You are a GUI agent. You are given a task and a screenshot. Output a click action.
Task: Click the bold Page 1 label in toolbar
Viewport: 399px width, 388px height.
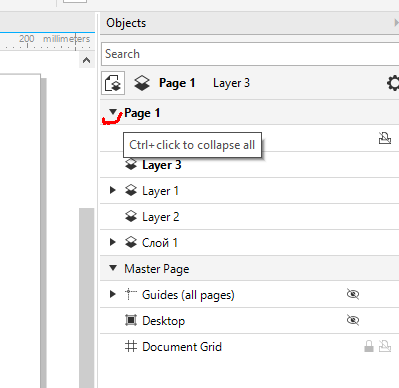coord(177,83)
